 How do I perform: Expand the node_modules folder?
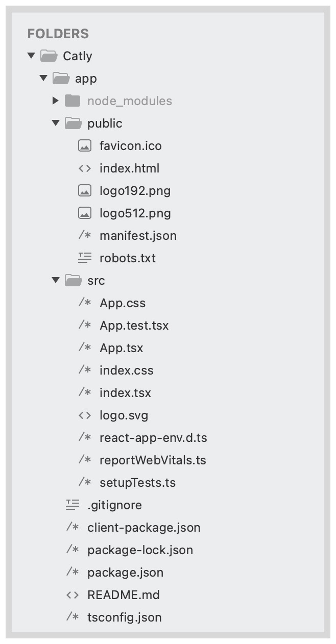tap(56, 101)
